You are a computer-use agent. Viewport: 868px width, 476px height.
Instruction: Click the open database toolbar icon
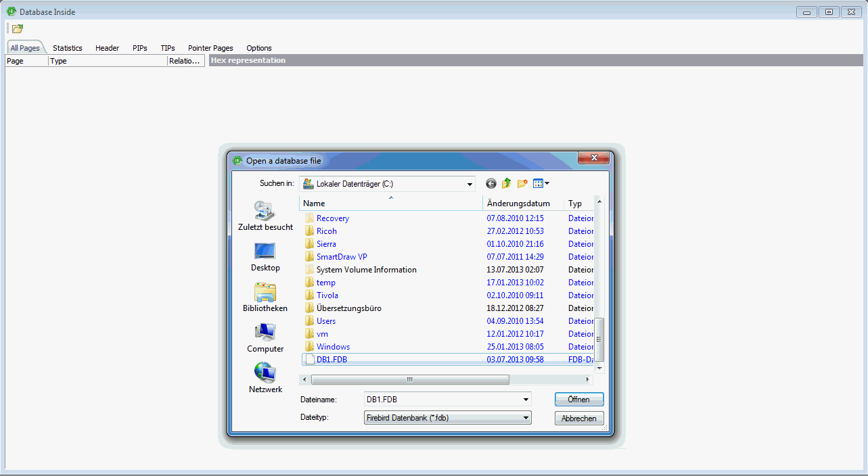18,28
